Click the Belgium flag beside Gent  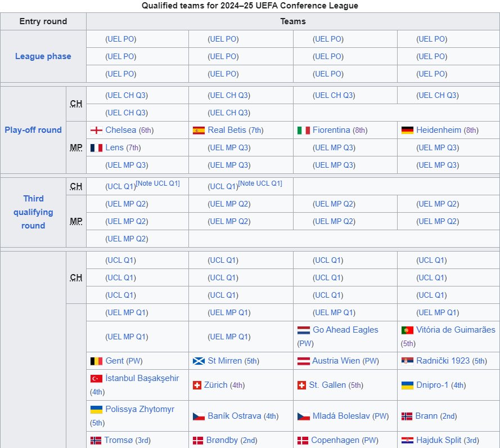click(x=96, y=361)
